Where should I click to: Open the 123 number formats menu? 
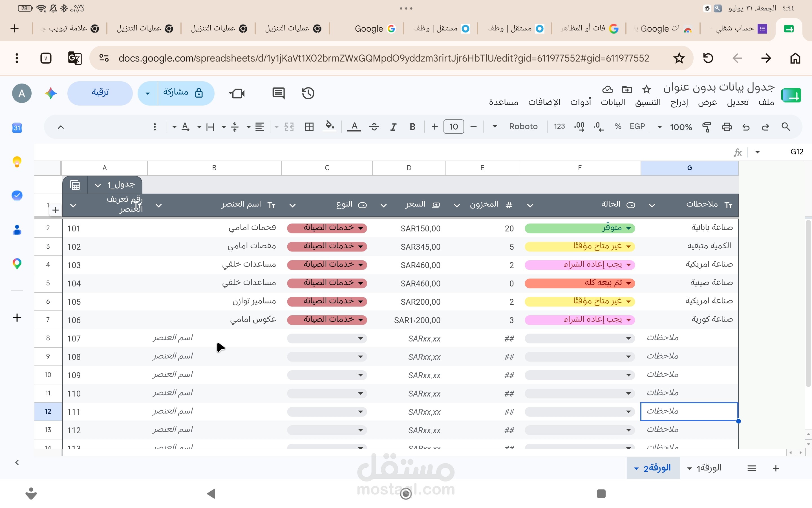(559, 126)
